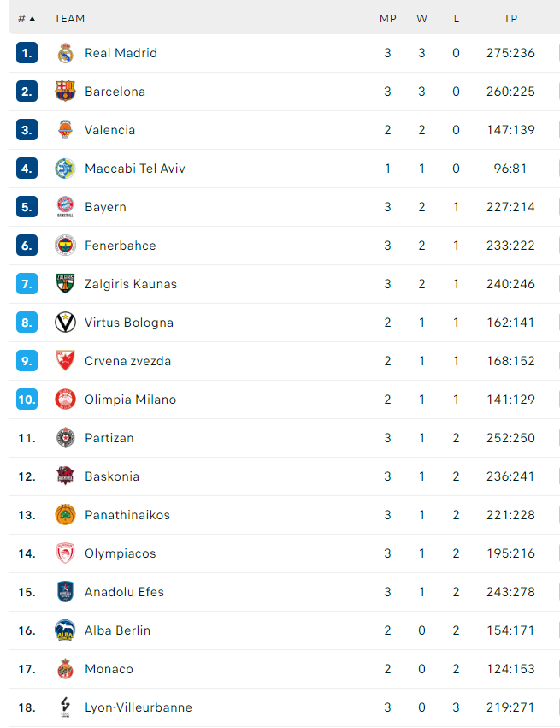
Task: Open the Anadolu Efes team link
Action: [x=124, y=592]
